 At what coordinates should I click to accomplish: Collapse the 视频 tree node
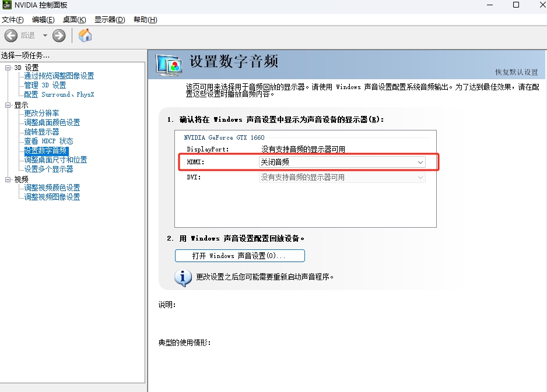click(8, 179)
